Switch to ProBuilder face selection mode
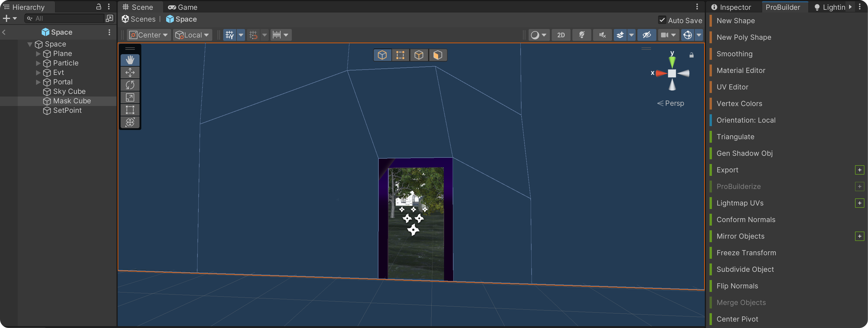This screenshot has height=328, width=868. 437,55
